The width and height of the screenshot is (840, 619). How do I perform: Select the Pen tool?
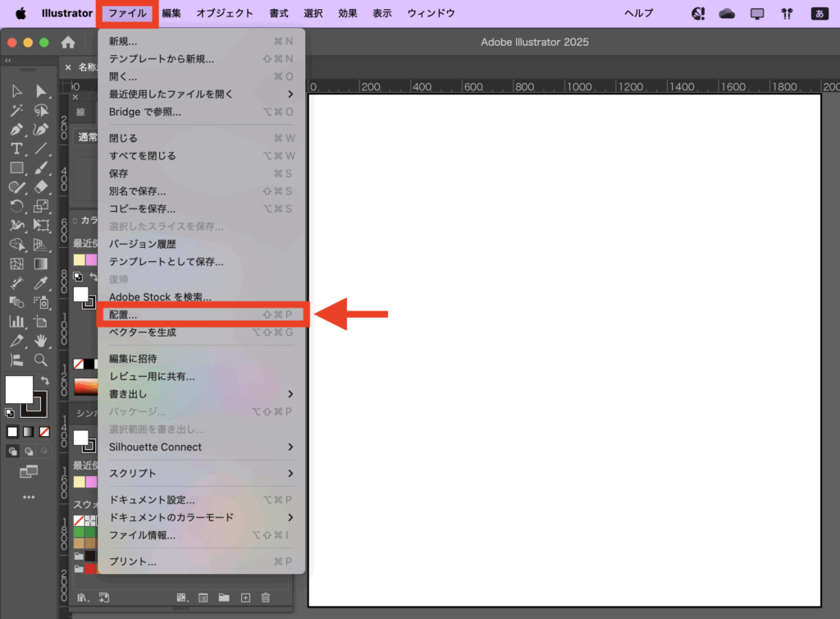click(x=16, y=130)
